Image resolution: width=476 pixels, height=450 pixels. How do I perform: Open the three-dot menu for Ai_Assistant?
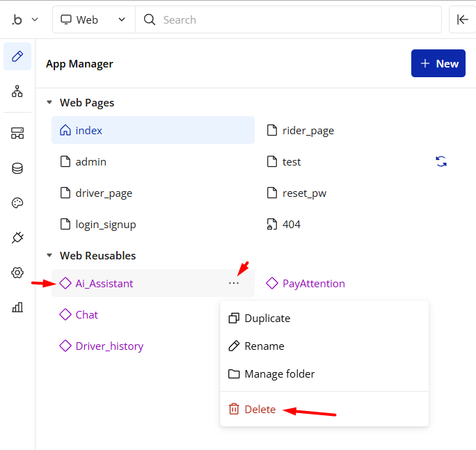click(x=234, y=283)
